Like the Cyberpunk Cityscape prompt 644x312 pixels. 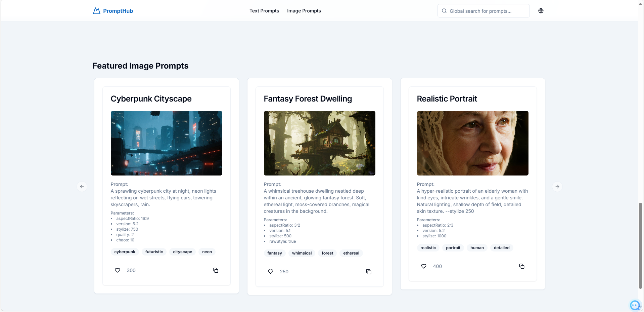(x=118, y=270)
